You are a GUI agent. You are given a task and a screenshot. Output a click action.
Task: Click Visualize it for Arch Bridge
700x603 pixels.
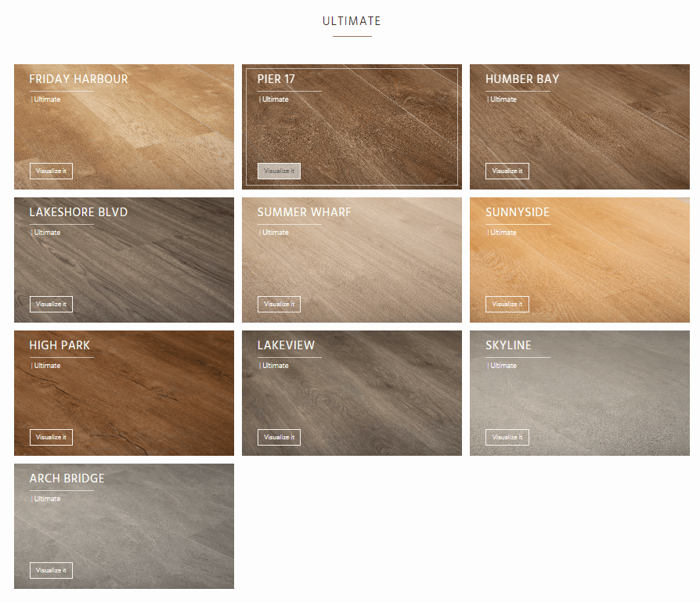pos(50,570)
